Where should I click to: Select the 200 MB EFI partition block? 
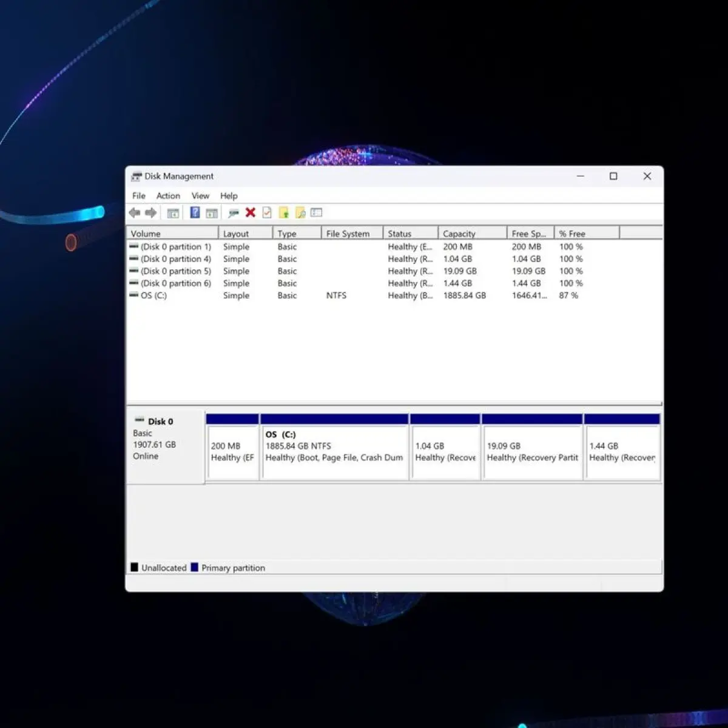tap(233, 447)
